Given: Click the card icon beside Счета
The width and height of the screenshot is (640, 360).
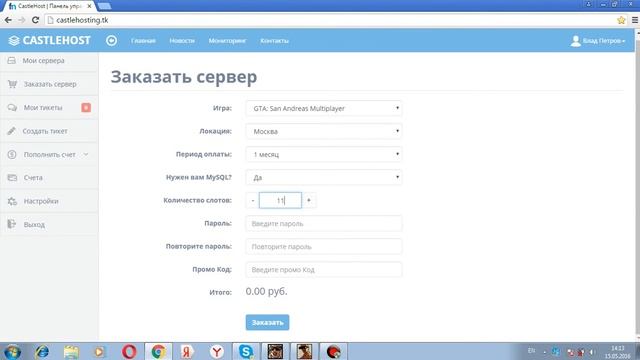Looking at the screenshot, I should pyautogui.click(x=12, y=178).
